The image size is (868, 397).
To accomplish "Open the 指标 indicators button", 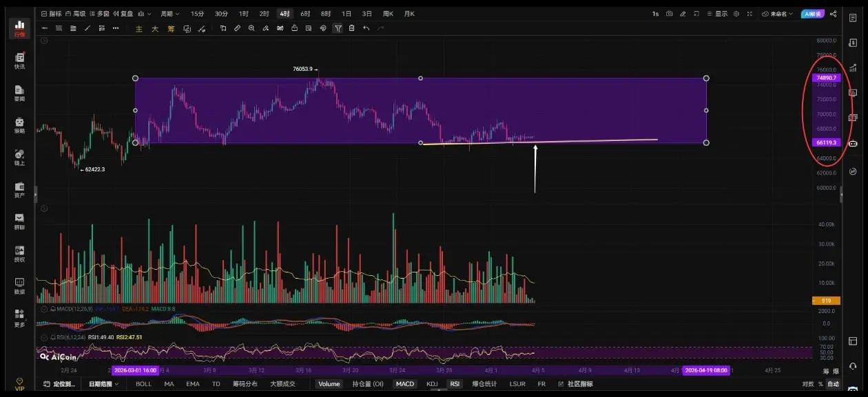I will [x=52, y=14].
